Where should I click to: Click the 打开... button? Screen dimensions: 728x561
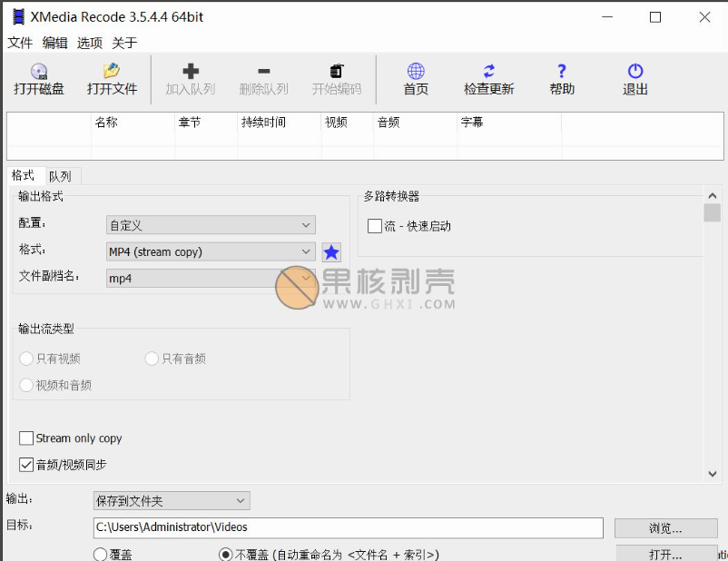pos(665,554)
